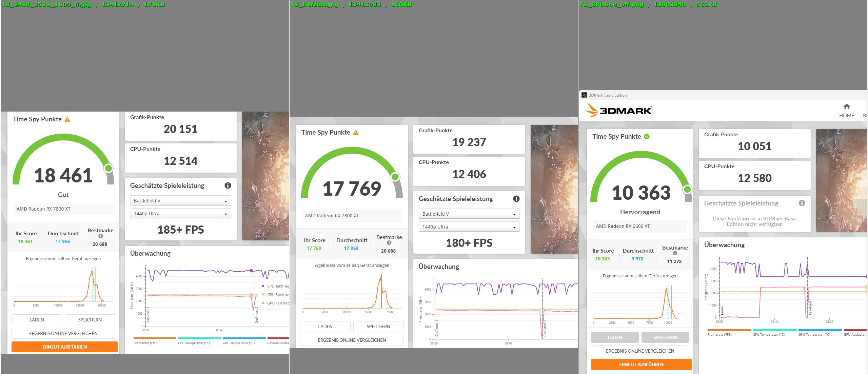This screenshot has height=374, width=868.
Task: Click the 3DMARK logo in the header
Action: click(618, 110)
